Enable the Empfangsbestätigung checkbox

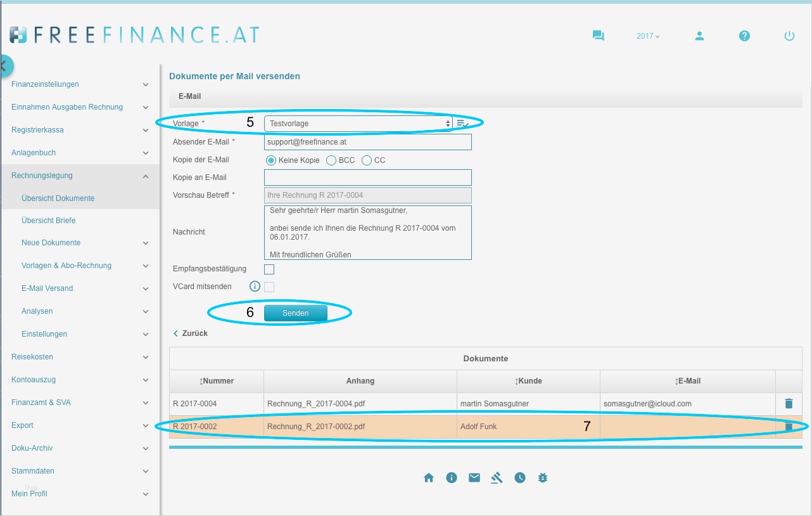(269, 269)
